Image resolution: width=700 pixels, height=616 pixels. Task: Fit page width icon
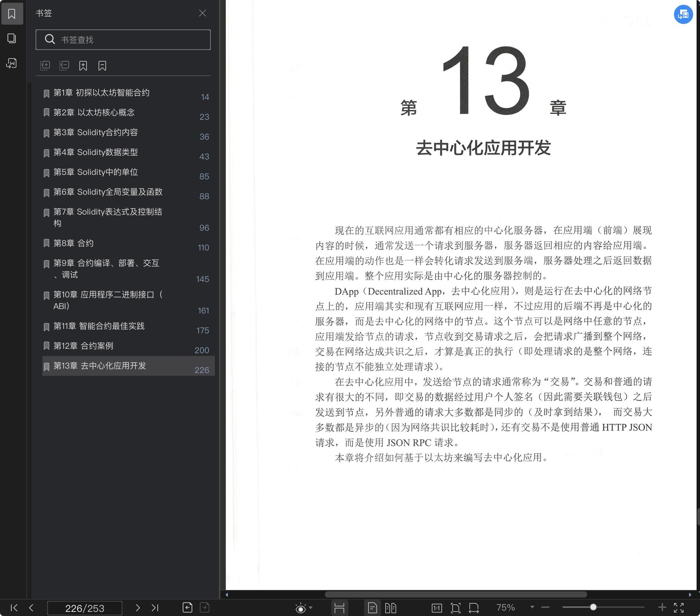474,608
